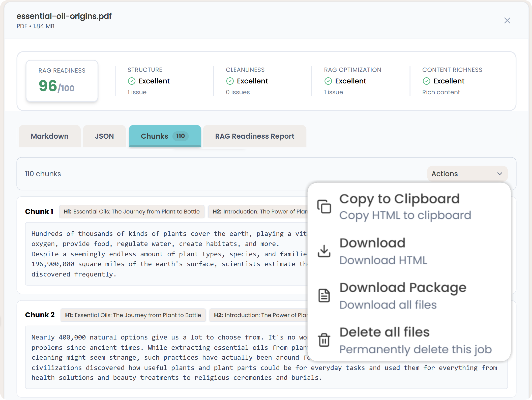
Task: Click the RAG Optimization checkmark icon
Action: (x=328, y=81)
